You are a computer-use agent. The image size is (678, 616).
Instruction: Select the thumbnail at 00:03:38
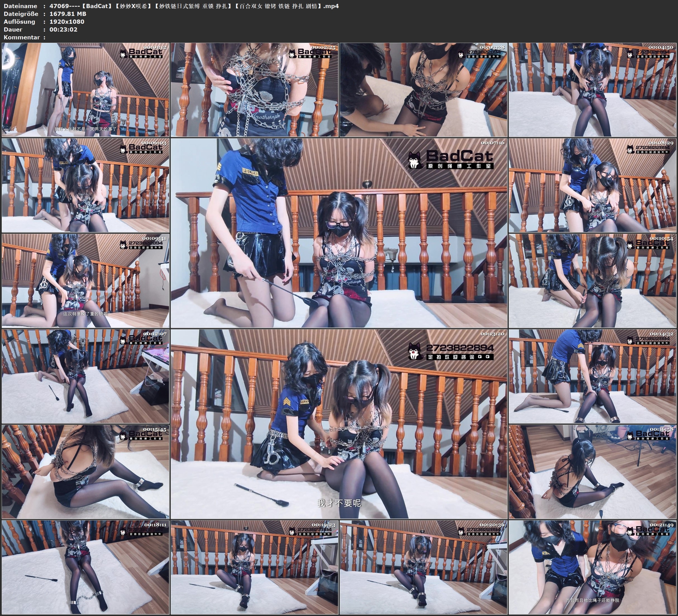(424, 90)
